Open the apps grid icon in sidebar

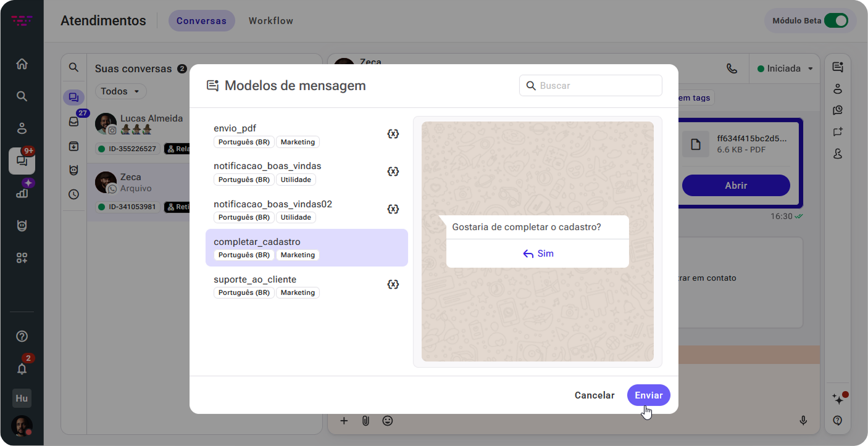pos(22,258)
